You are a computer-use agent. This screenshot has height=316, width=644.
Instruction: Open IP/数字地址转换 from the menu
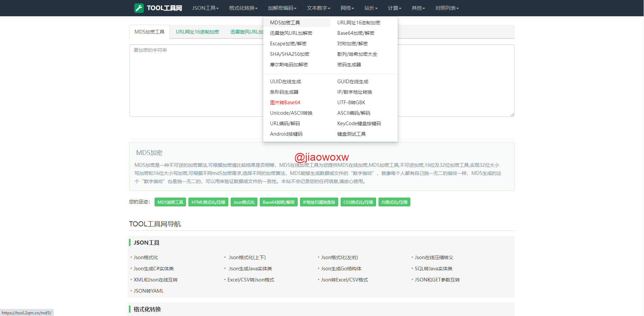354,92
